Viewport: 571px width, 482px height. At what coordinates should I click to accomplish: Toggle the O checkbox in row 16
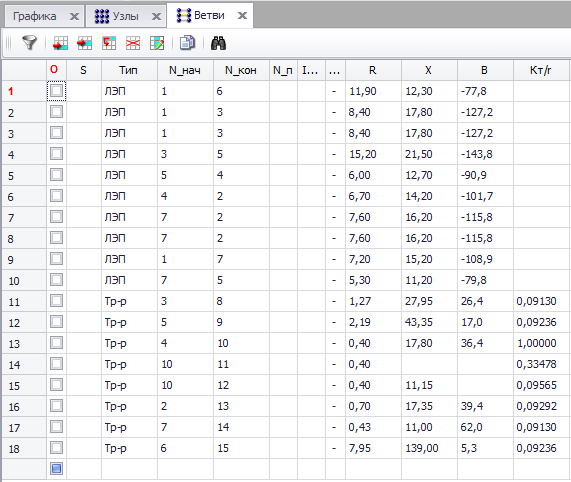tap(56, 406)
